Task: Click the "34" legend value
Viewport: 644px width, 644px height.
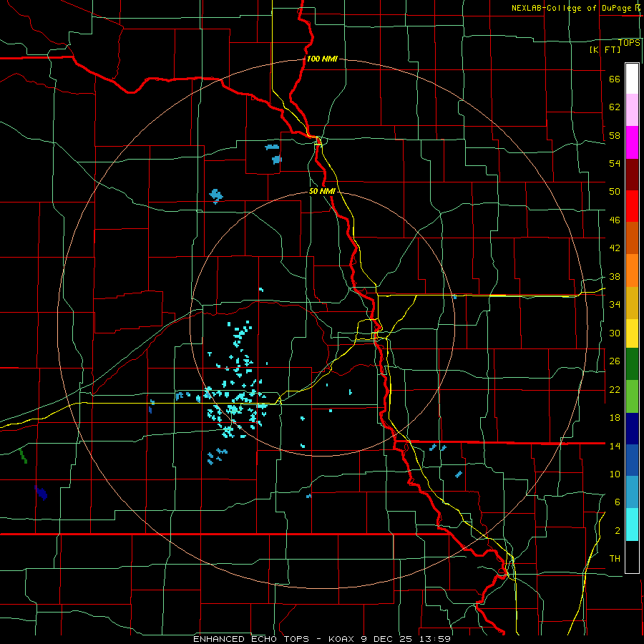Action: click(615, 304)
